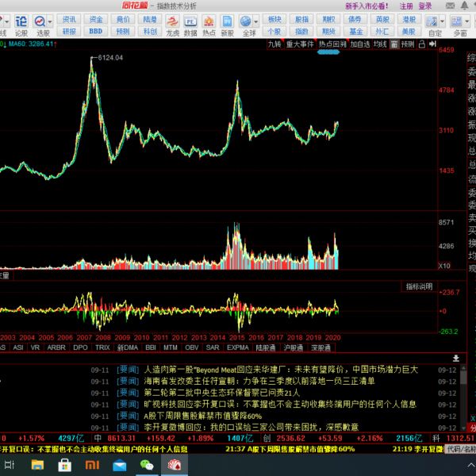Select the 新DMA indicator tab
Viewport: 476px width, 476px height.
point(128,347)
